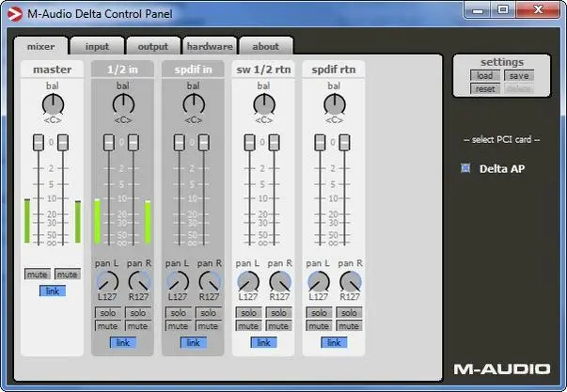Click the 1/2 in bal knob
The width and height of the screenshot is (567, 392).
[x=123, y=104]
